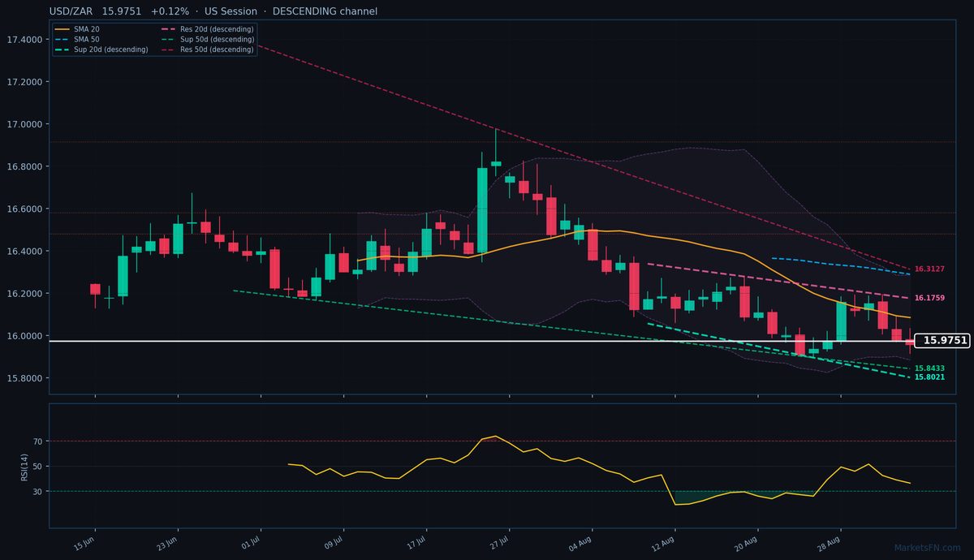Click the tall green candle near 27 Jul
The width and height of the screenshot is (974, 560).
[x=482, y=210]
